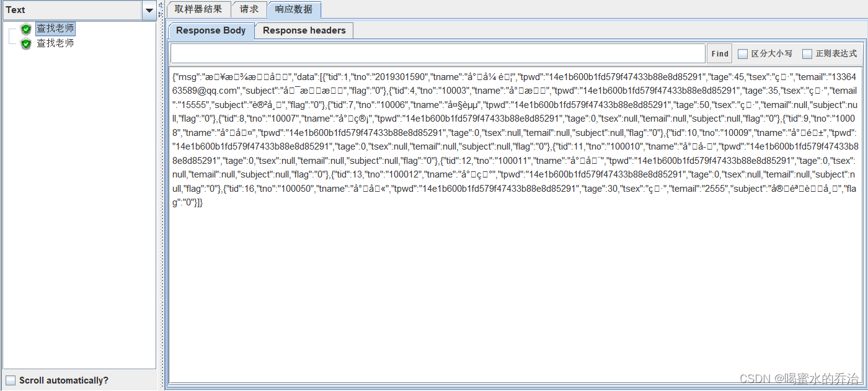Screen dimensions: 868x391
Task: Open the Text renderer dropdown arrow
Action: pyautogui.click(x=149, y=10)
